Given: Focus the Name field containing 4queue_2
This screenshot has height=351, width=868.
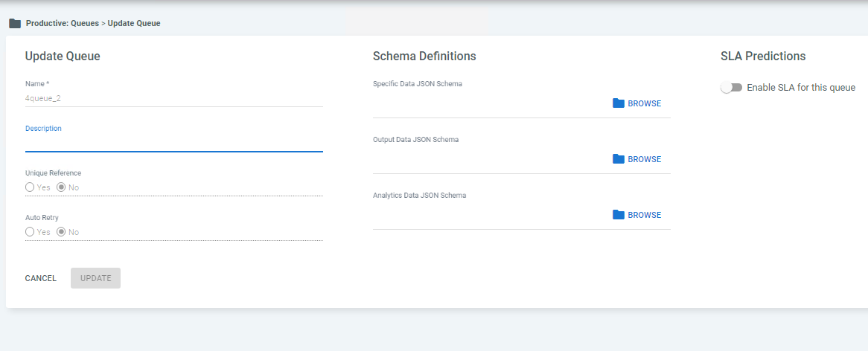Looking at the screenshot, I should pyautogui.click(x=173, y=98).
